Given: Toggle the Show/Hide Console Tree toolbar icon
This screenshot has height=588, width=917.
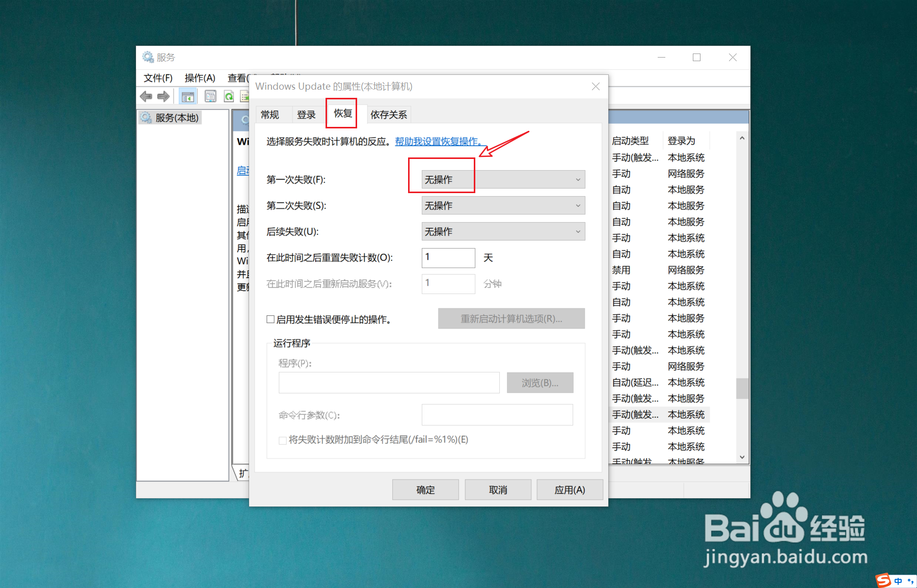Looking at the screenshot, I should (x=187, y=96).
